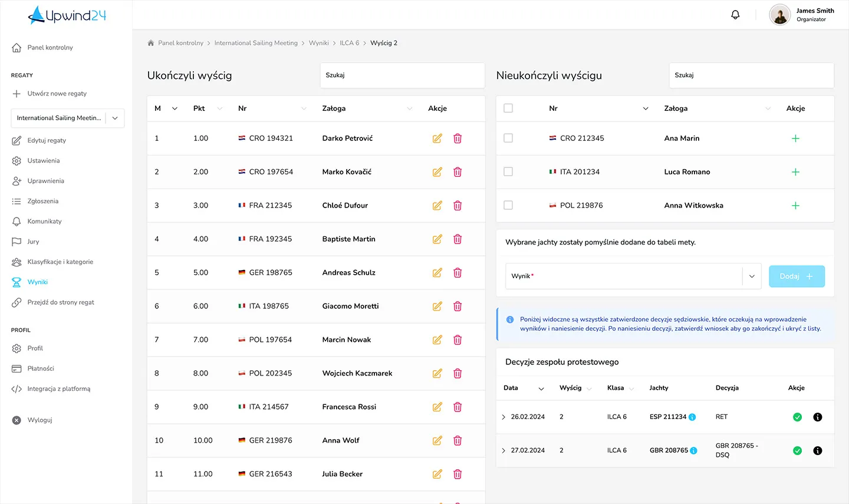Click the home icon in breadcrumb

[151, 43]
